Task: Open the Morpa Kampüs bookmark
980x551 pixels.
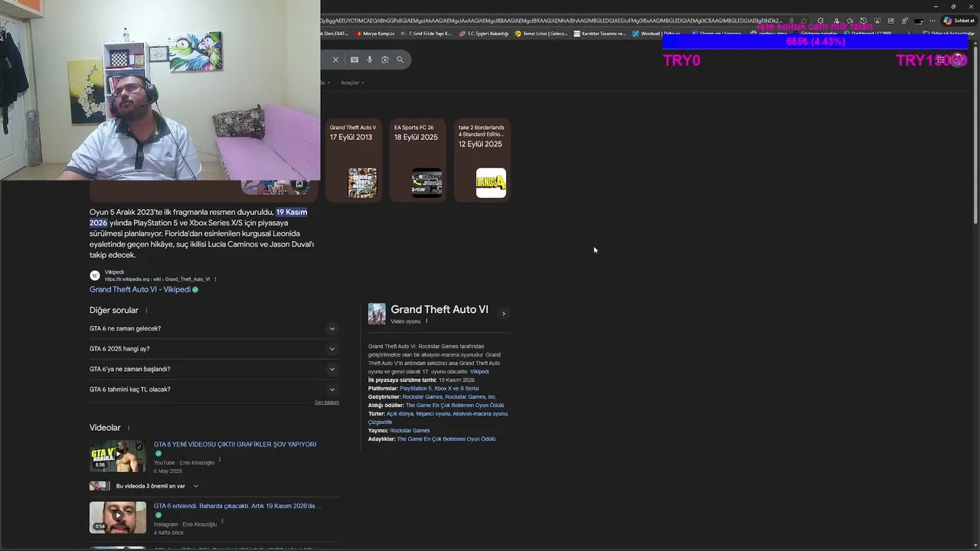Action: (375, 34)
